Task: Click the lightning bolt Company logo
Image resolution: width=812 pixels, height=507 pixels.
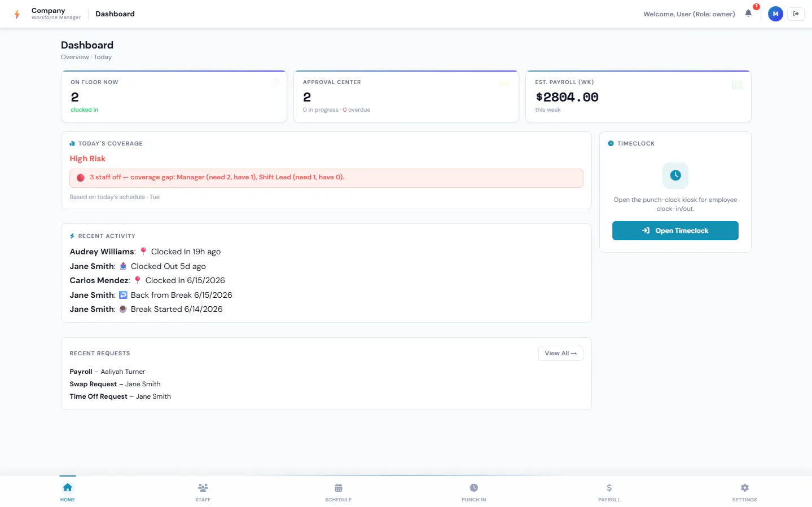Action: [17, 14]
